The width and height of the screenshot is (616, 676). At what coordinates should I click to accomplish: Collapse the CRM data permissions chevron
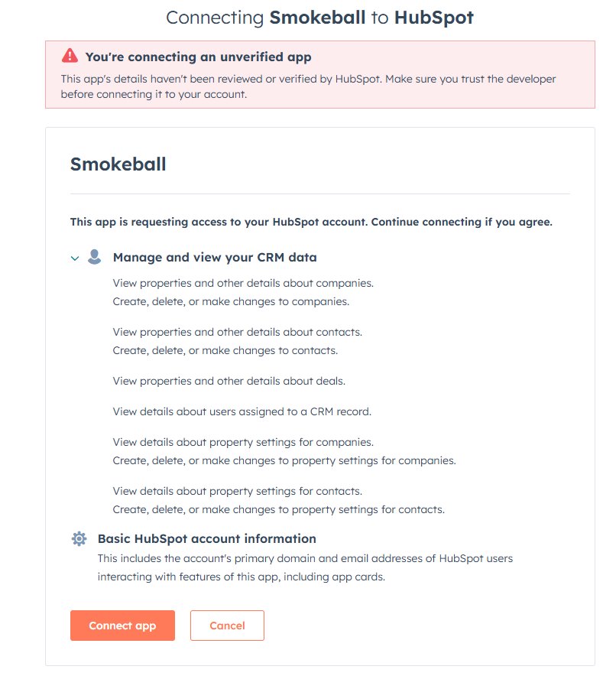75,258
